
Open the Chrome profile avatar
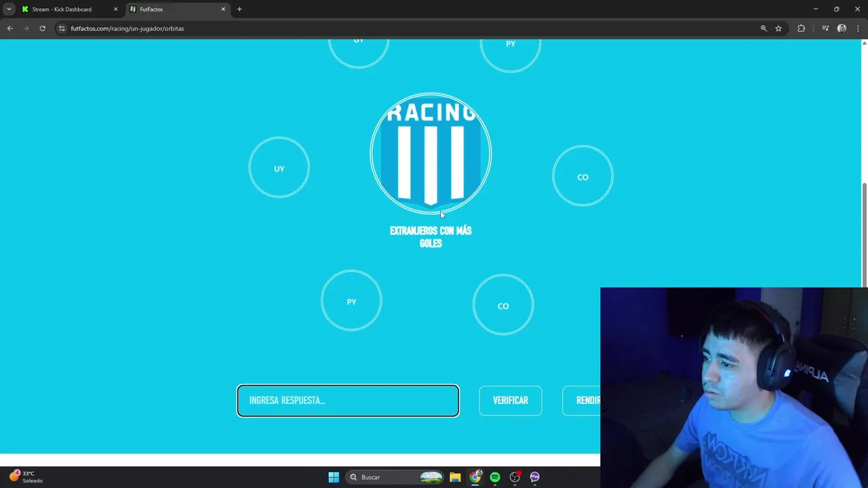(x=842, y=28)
